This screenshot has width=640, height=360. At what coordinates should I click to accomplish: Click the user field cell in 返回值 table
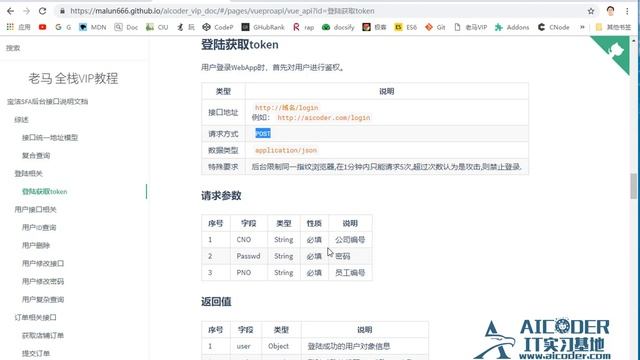tap(246, 346)
